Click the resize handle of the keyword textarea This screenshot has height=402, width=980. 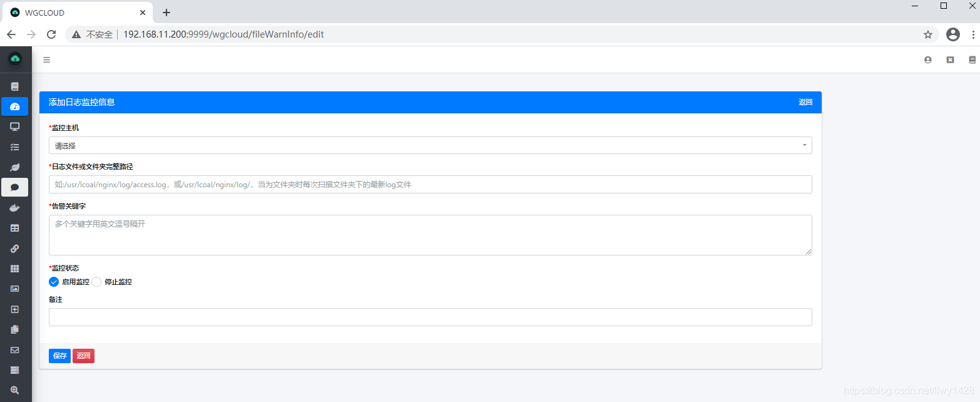(809, 252)
